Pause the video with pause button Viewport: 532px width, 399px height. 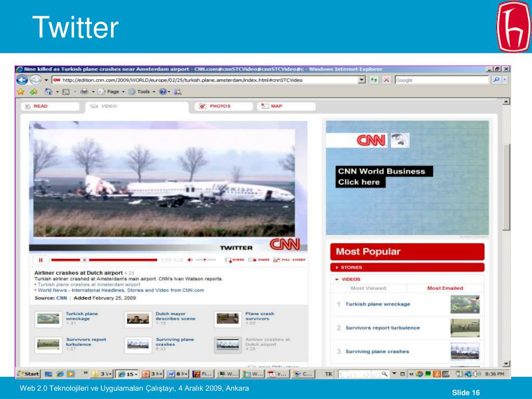pyautogui.click(x=41, y=260)
